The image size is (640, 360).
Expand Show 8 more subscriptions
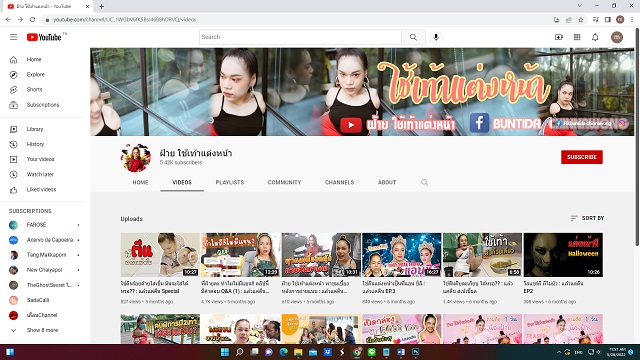click(x=42, y=330)
